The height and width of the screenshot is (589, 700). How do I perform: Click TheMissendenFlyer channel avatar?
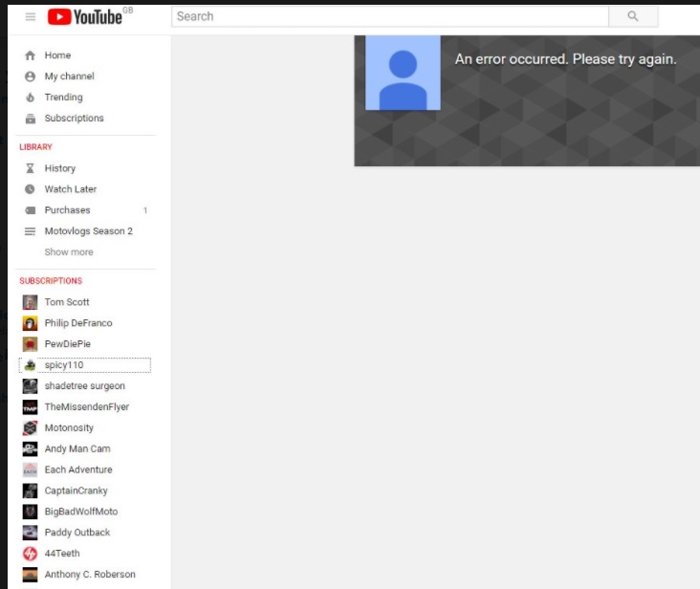pos(30,407)
